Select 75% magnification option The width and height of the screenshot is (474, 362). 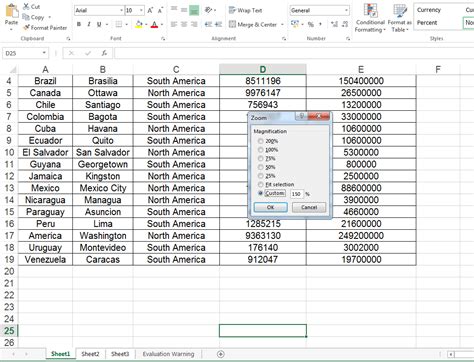[261, 159]
